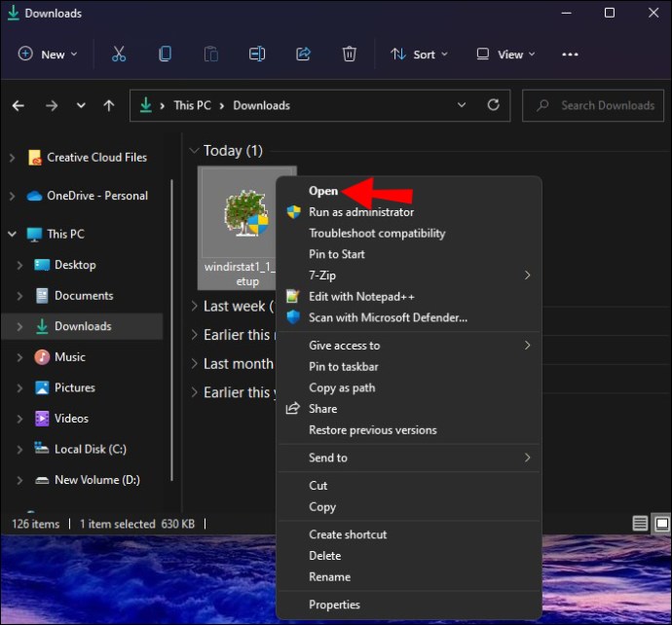Click Properties in the context menu
This screenshot has width=672, height=625.
click(x=334, y=605)
